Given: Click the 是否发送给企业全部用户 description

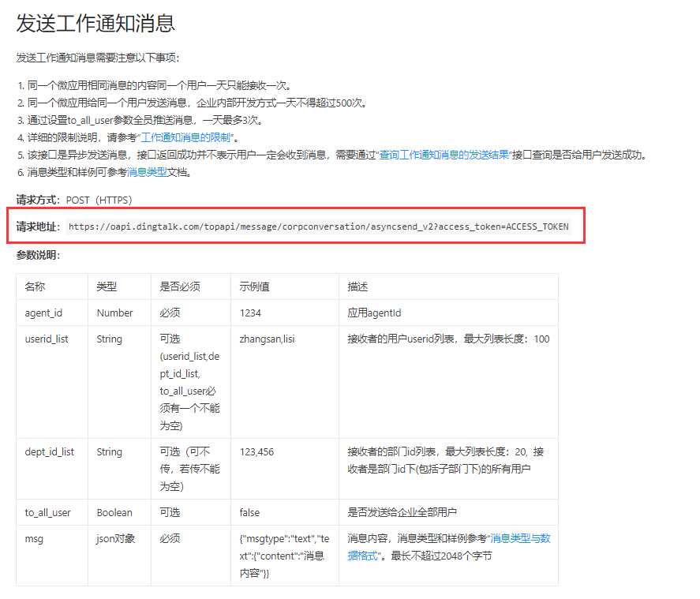Looking at the screenshot, I should coord(402,513).
